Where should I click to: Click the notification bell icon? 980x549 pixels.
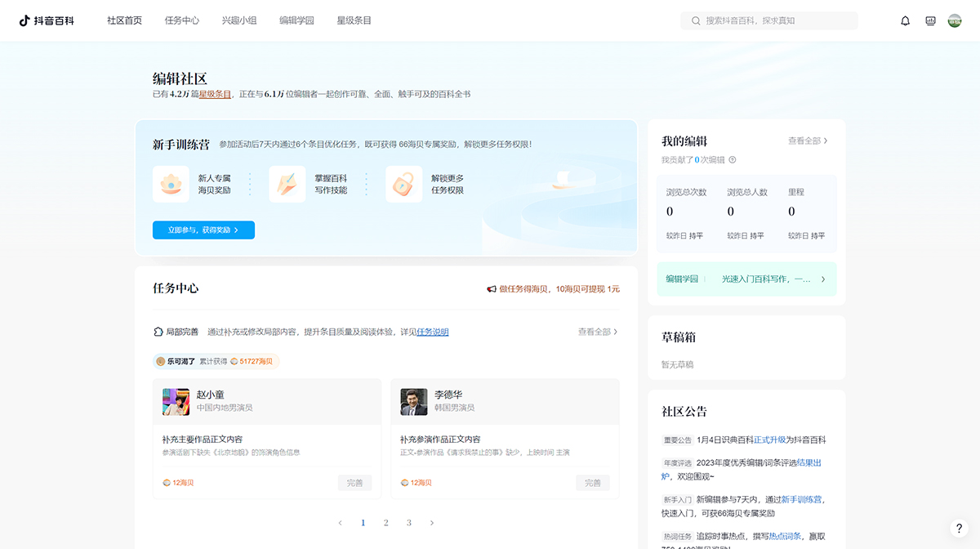point(905,20)
